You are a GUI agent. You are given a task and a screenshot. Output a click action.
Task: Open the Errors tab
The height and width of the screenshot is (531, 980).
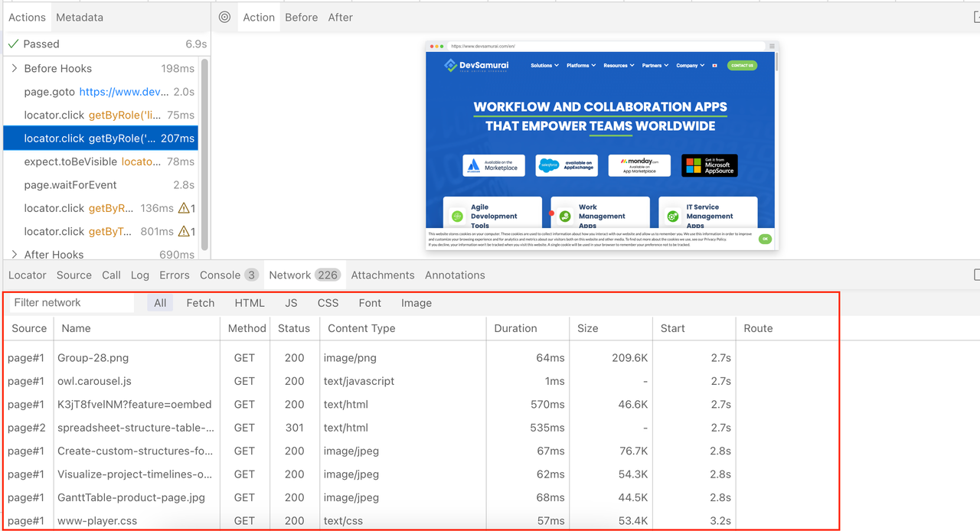click(175, 275)
